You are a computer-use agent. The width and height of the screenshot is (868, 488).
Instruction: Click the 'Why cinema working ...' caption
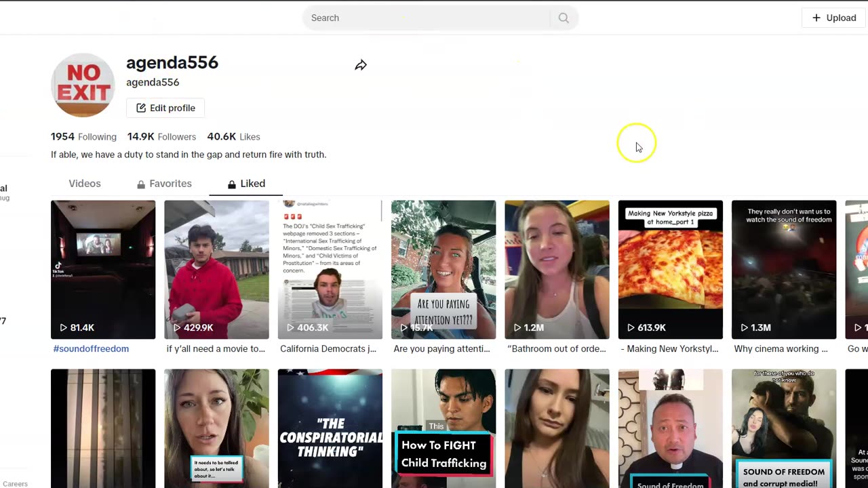[781, 349]
